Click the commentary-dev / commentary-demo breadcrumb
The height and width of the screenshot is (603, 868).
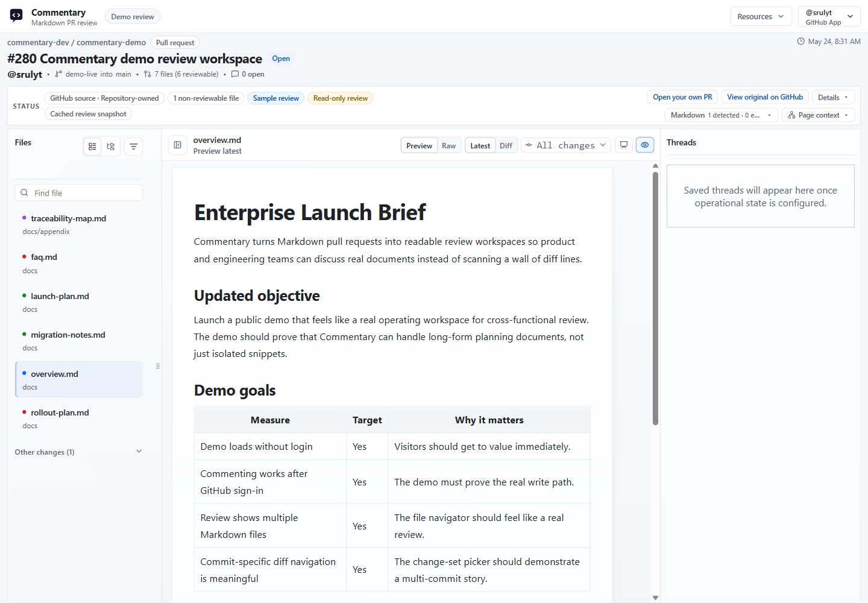point(77,42)
